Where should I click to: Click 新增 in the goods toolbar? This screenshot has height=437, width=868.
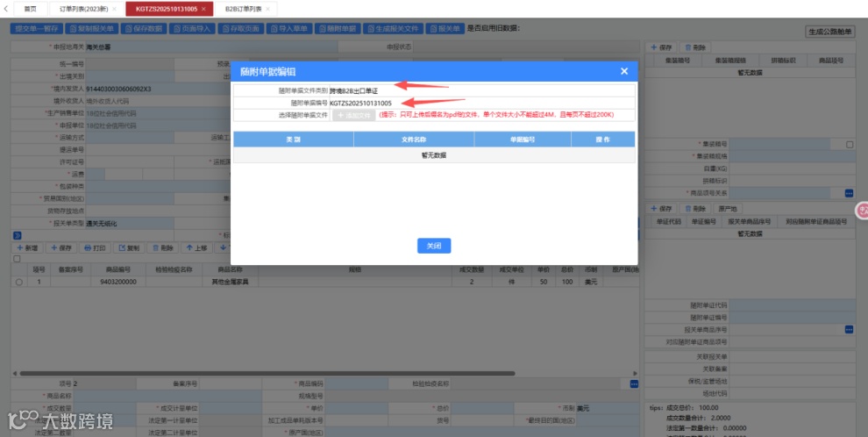(27, 248)
